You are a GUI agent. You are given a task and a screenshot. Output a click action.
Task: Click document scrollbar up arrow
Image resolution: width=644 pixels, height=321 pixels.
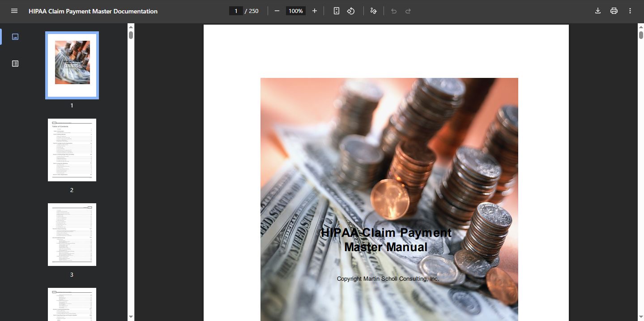pyautogui.click(x=641, y=27)
